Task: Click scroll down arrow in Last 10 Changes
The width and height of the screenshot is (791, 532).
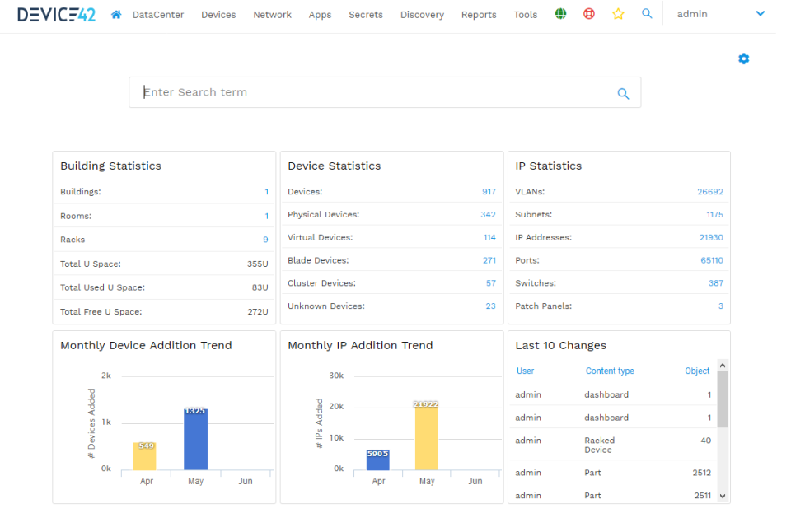Action: [x=723, y=496]
